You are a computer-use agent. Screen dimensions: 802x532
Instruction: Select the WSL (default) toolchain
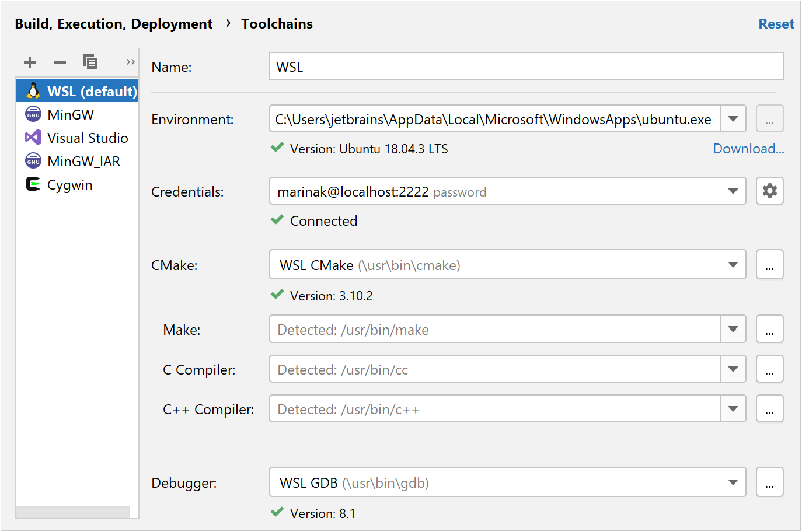tap(77, 91)
